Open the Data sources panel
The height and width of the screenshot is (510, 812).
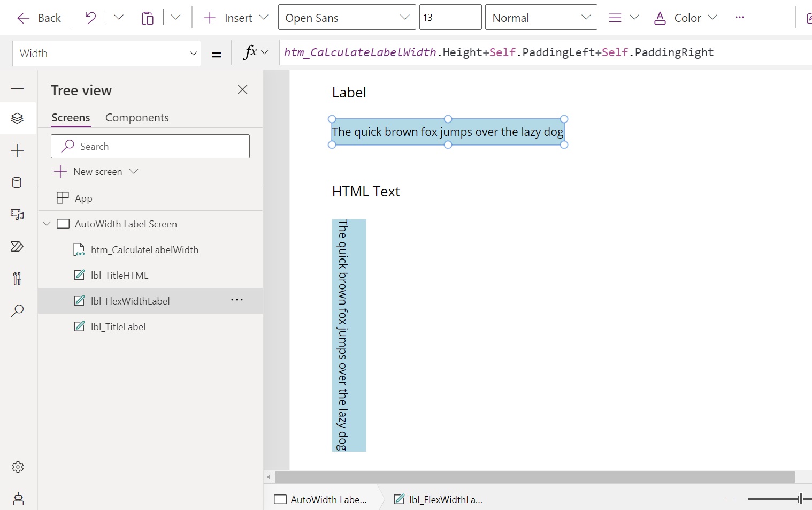(17, 182)
